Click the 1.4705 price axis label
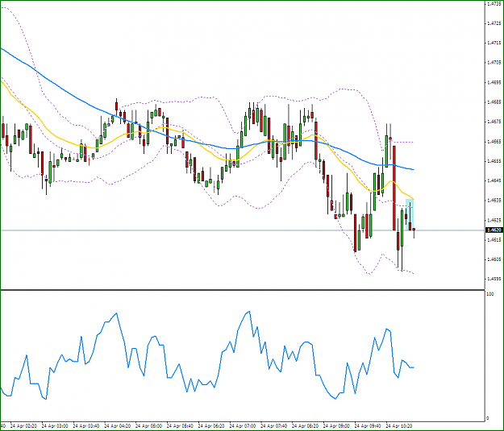Image resolution: width=504 pixels, height=431 pixels. (494, 62)
